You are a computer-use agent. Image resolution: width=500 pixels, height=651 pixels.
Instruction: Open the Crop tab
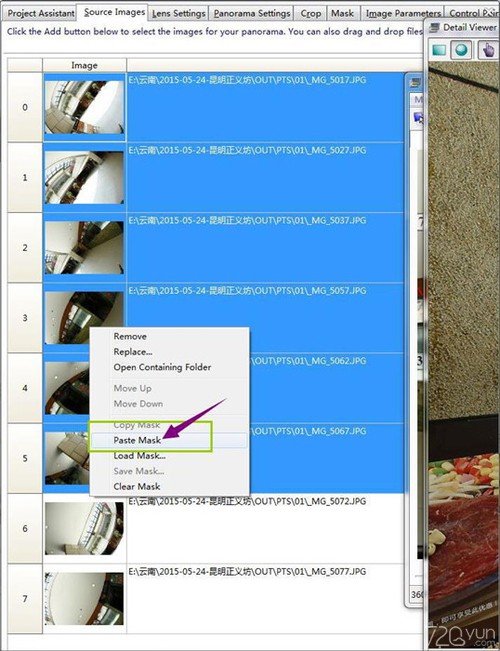coord(311,13)
